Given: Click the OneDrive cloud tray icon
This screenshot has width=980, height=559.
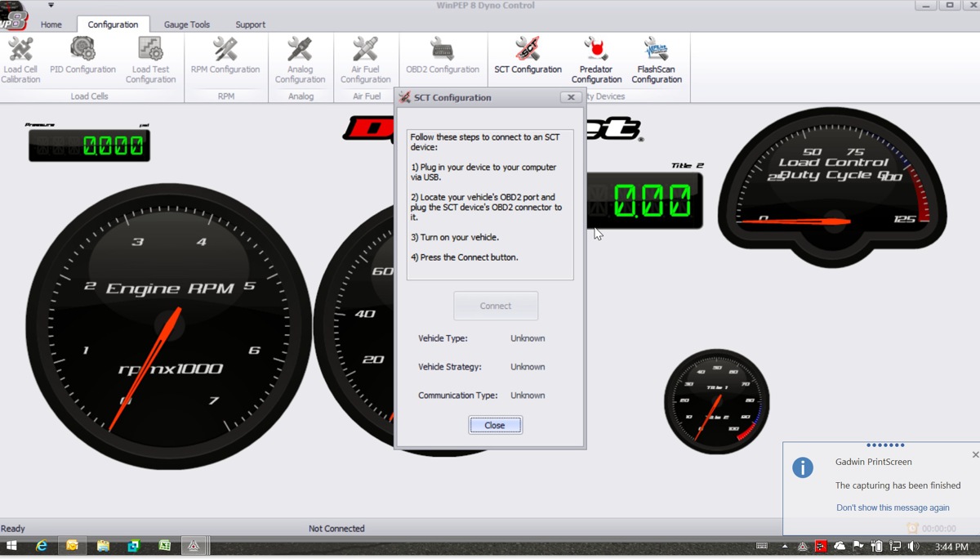Looking at the screenshot, I should tap(840, 546).
